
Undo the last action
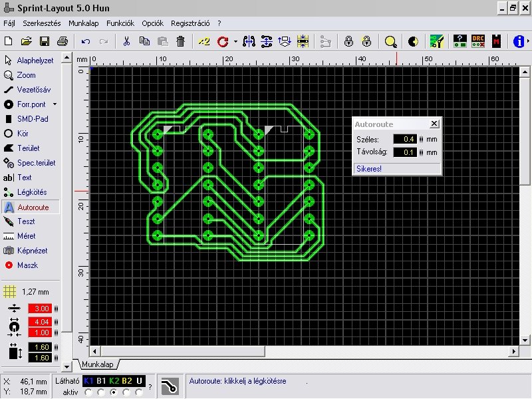click(x=86, y=41)
